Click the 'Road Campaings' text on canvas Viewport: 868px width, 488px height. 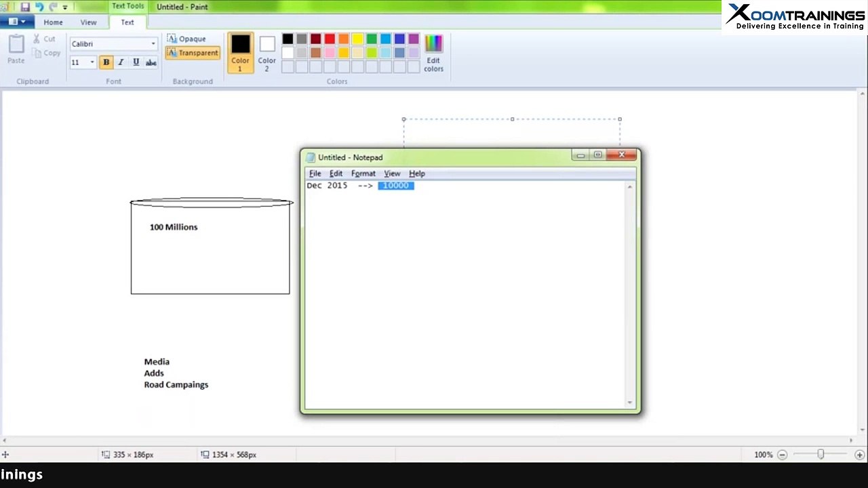point(176,385)
